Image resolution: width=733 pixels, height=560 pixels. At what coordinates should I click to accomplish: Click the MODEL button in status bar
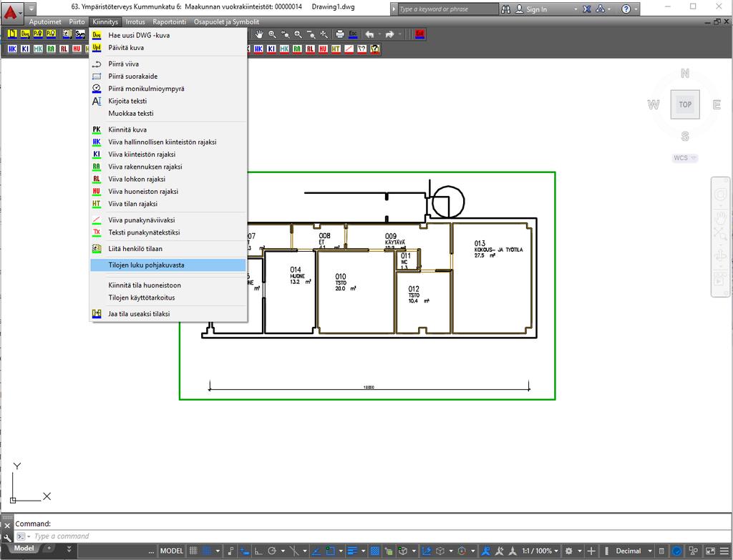pyautogui.click(x=172, y=551)
